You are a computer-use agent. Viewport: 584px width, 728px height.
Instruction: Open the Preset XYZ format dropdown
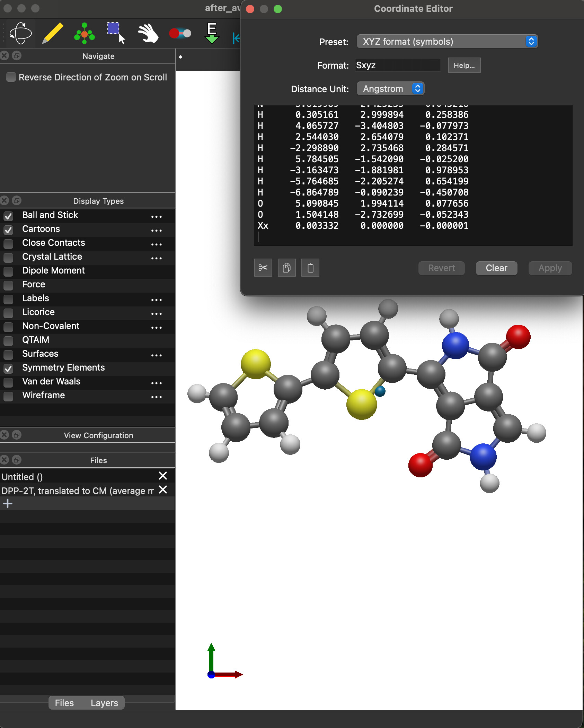[x=447, y=42]
